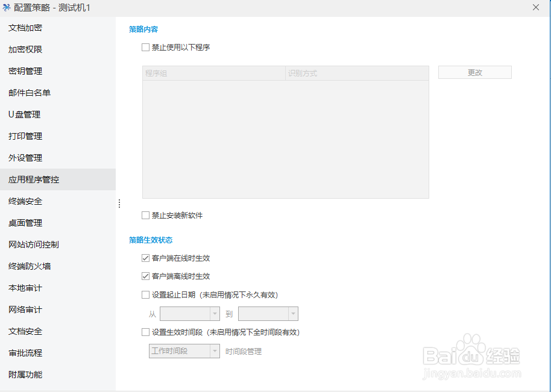The height and width of the screenshot is (392, 551).
Task: Disable 客户端离线时生效
Action: pyautogui.click(x=145, y=276)
